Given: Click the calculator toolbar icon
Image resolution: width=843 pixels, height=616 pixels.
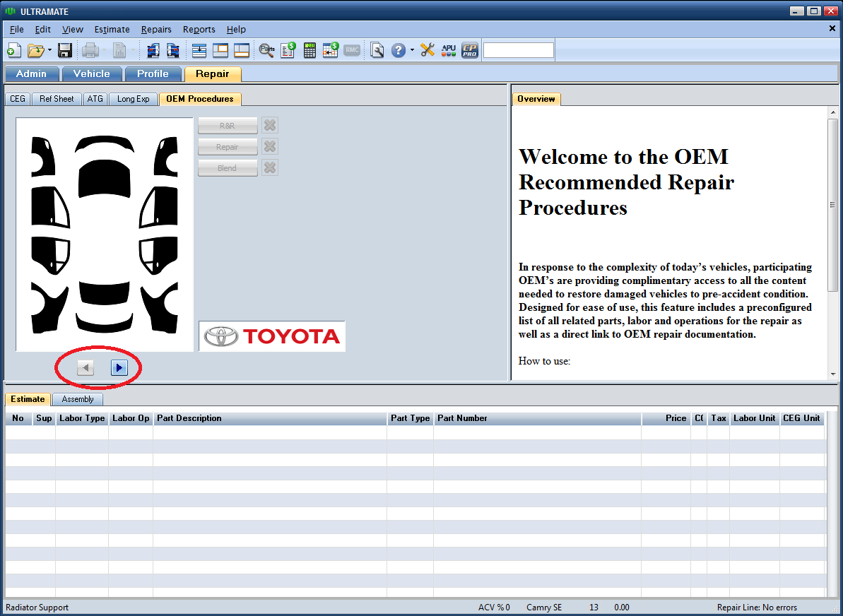Looking at the screenshot, I should [x=310, y=50].
